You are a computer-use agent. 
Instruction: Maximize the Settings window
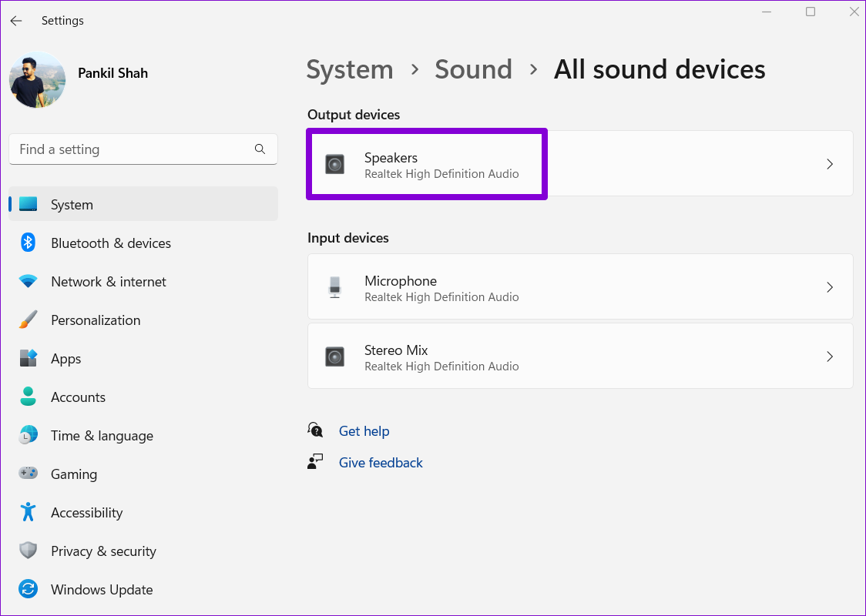811,12
